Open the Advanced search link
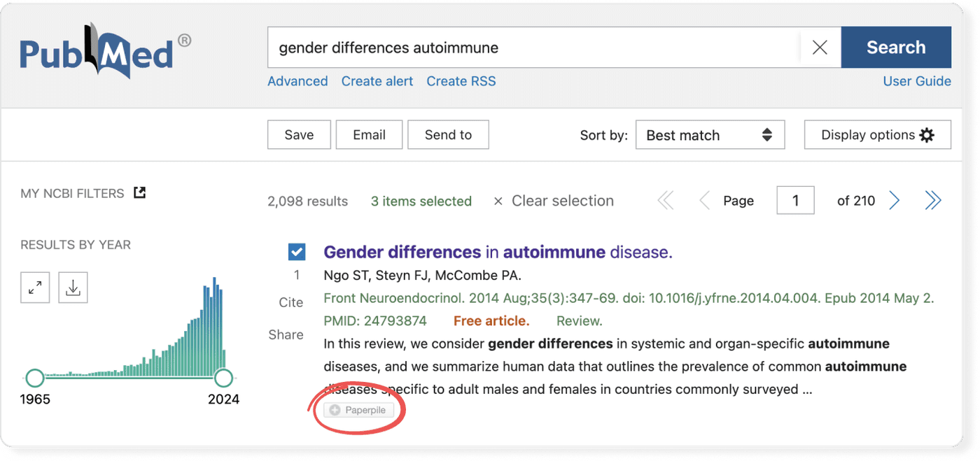This screenshot has height=461, width=980. click(297, 81)
